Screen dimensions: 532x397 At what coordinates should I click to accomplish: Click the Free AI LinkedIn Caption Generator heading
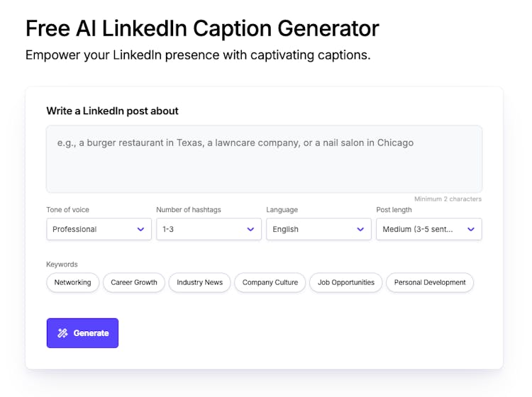point(202,28)
